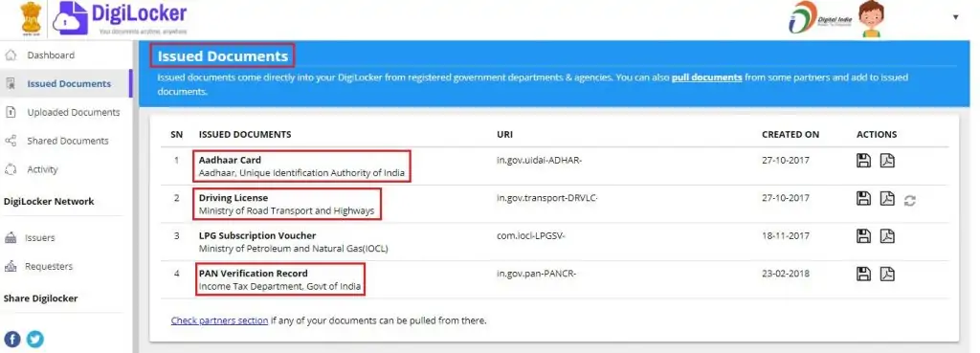Screen dimensions: 980x353
Task: Click the Issued Documents sidebar icon
Action: (11, 84)
